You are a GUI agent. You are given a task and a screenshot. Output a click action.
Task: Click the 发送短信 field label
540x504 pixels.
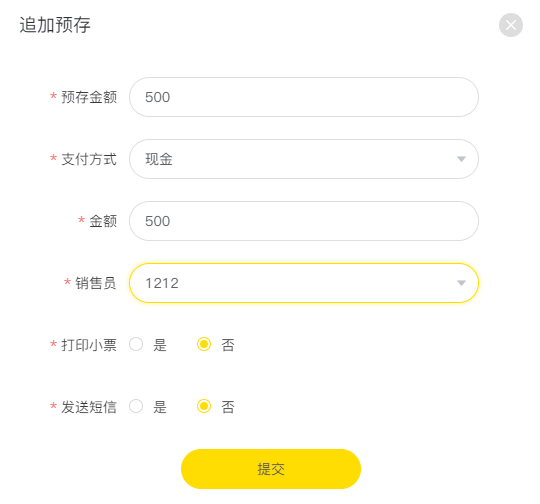click(89, 407)
